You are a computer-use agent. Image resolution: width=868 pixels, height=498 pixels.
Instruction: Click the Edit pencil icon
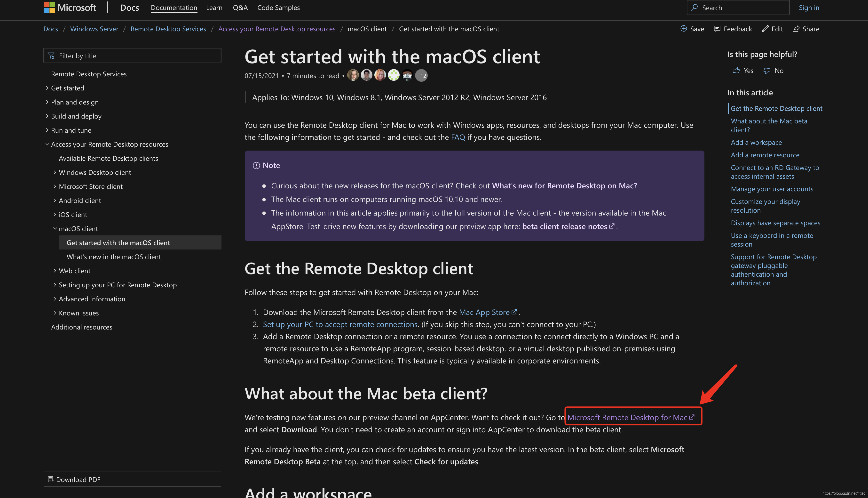coord(765,29)
